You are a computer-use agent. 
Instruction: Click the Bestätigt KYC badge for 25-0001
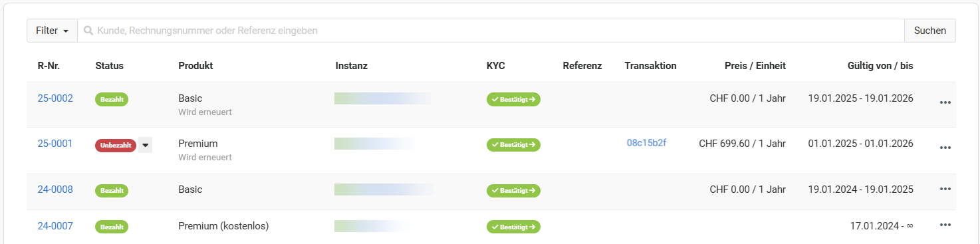point(513,144)
